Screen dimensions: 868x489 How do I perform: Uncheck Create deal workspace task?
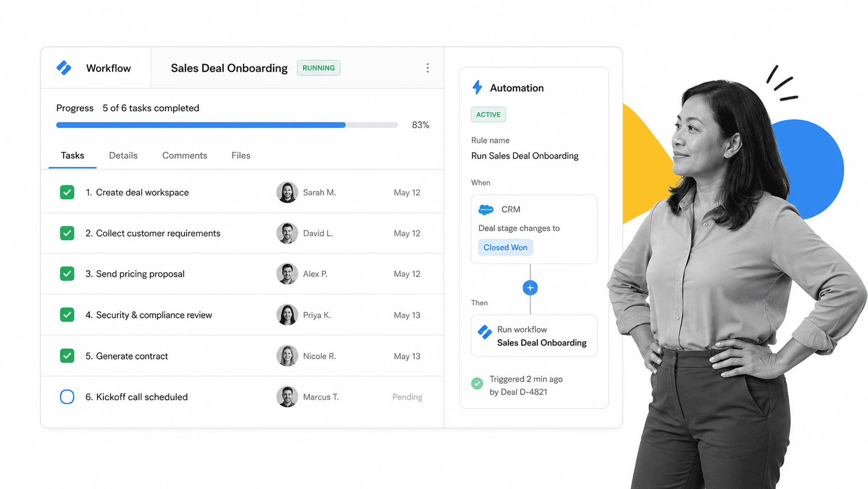[67, 192]
